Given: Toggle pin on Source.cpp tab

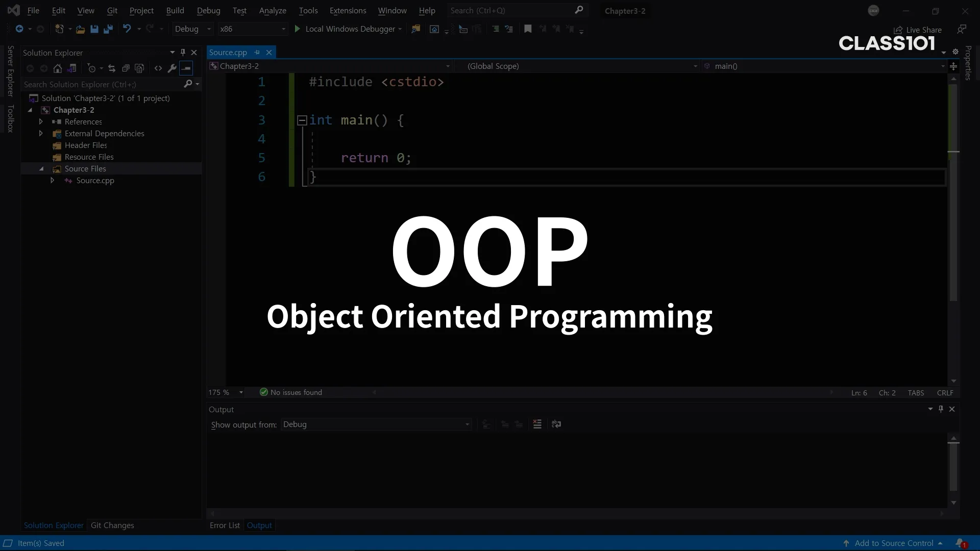Looking at the screenshot, I should (x=257, y=53).
